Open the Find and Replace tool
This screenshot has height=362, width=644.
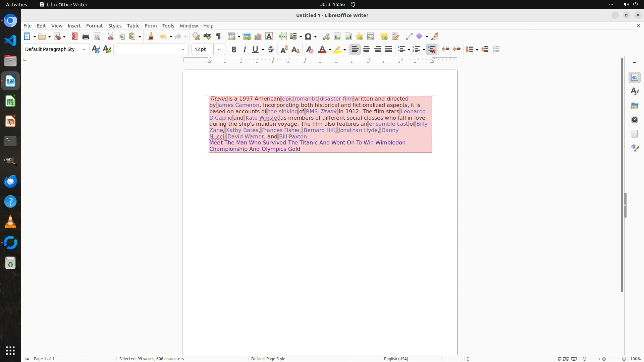click(196, 37)
